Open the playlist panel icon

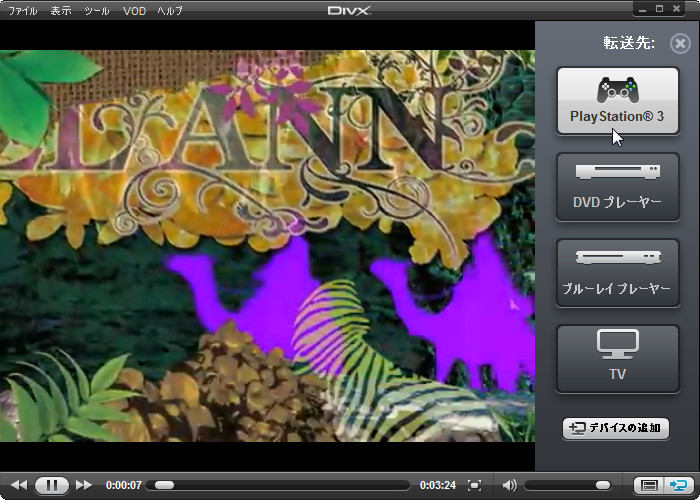tap(649, 485)
